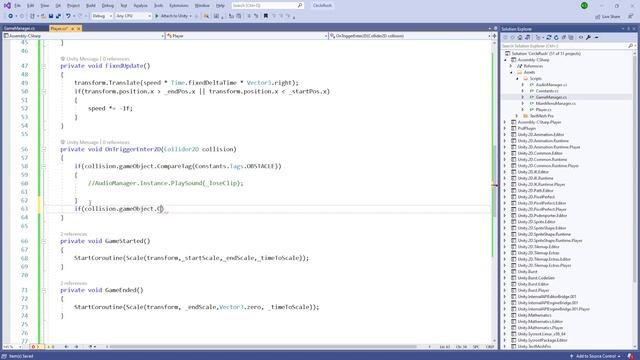Viewport: 640px width, 360px height.
Task: Close the Player.cs tab
Action: pos(79,29)
